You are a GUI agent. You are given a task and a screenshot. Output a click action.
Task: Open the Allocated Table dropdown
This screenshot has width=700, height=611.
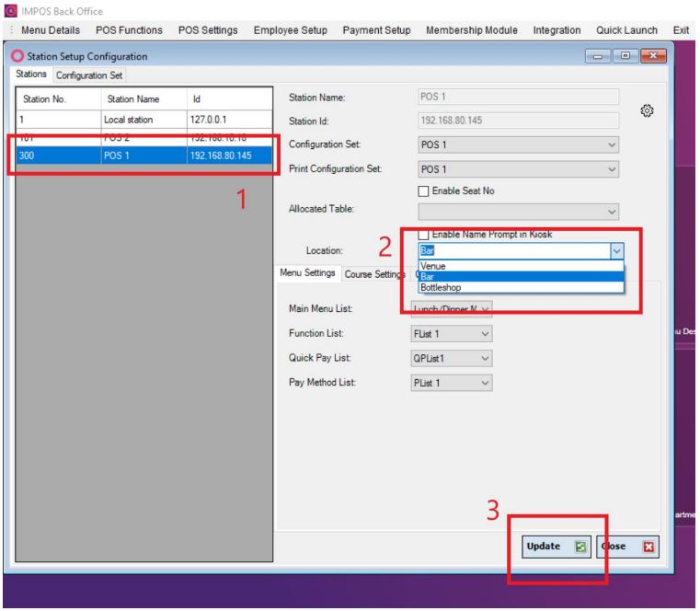point(519,211)
